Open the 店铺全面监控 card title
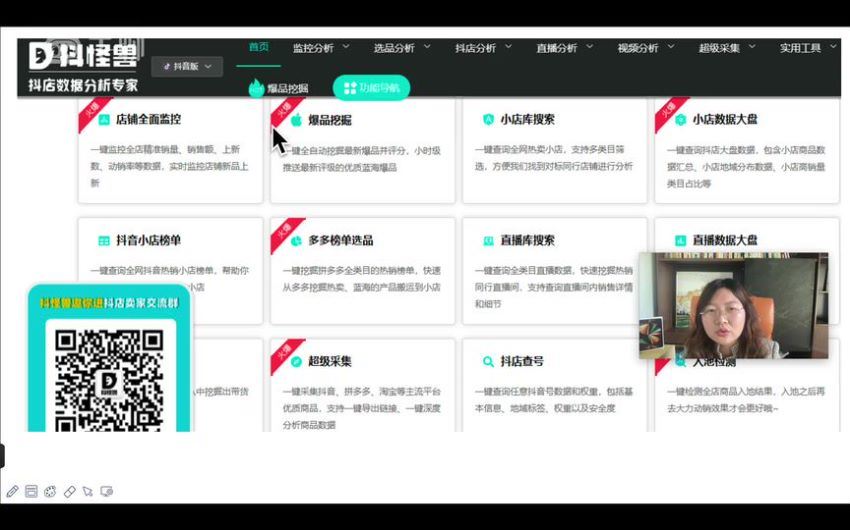Screen dimensions: 850x530 point(149,120)
